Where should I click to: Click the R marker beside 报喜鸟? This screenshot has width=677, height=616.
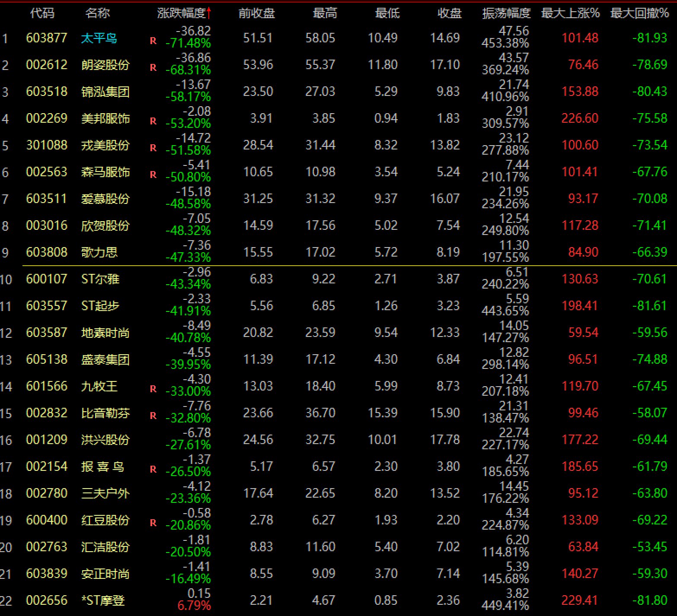click(x=153, y=470)
